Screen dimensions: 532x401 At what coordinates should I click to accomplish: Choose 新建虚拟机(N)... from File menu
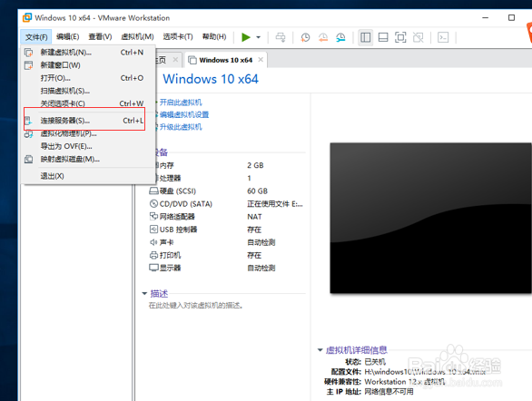click(x=88, y=53)
